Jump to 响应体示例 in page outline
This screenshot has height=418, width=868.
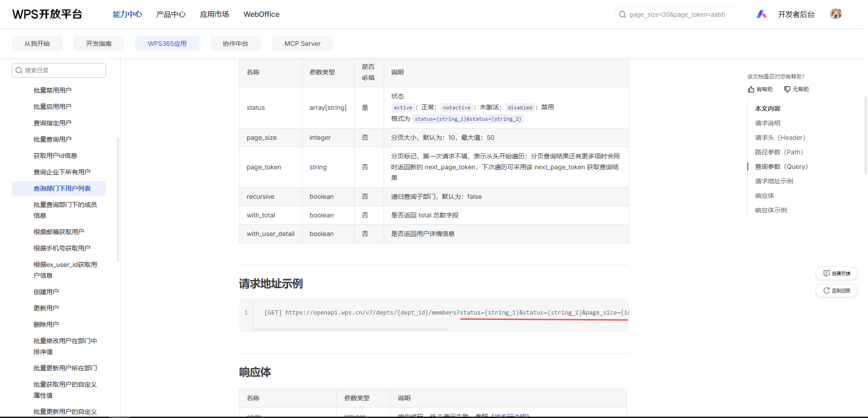click(x=770, y=210)
